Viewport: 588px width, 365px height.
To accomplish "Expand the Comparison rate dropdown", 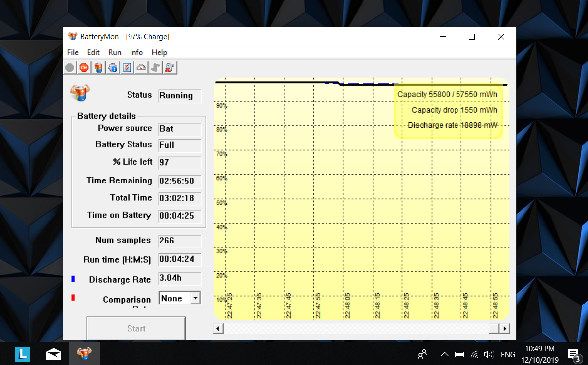I will click(x=196, y=298).
